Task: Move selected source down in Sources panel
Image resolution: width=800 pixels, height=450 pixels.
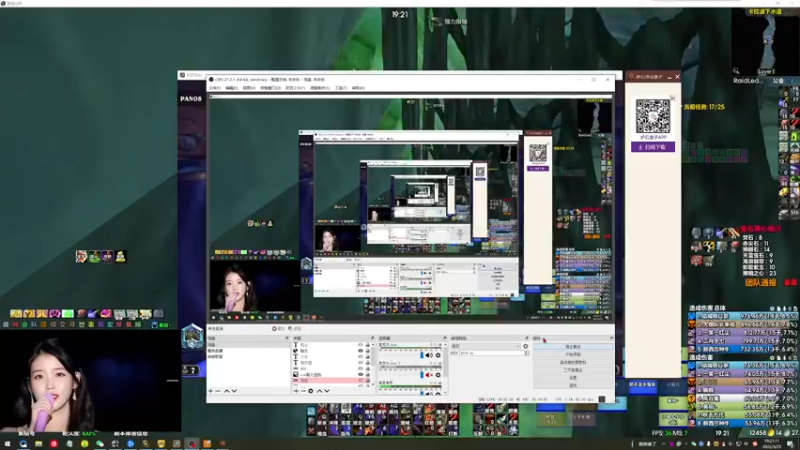Action: pyautogui.click(x=327, y=391)
